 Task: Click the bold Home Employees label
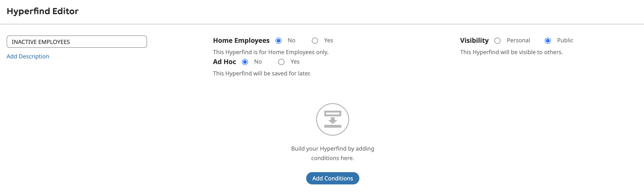(x=241, y=40)
